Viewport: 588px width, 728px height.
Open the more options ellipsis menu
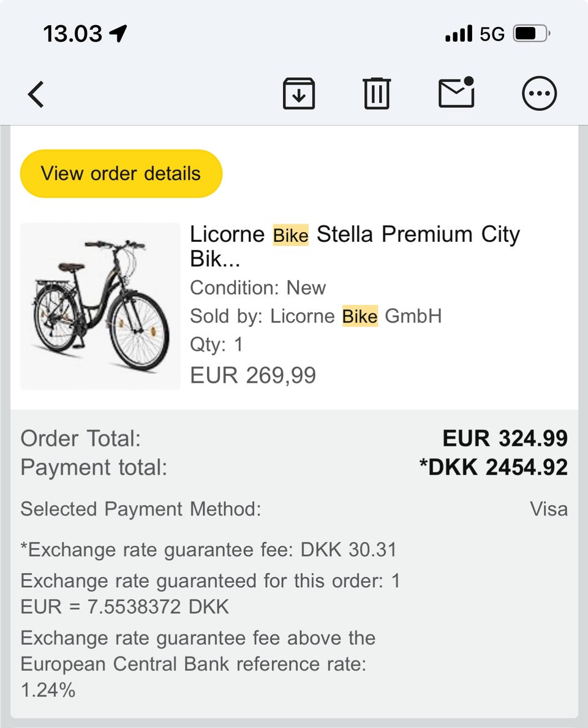point(539,94)
